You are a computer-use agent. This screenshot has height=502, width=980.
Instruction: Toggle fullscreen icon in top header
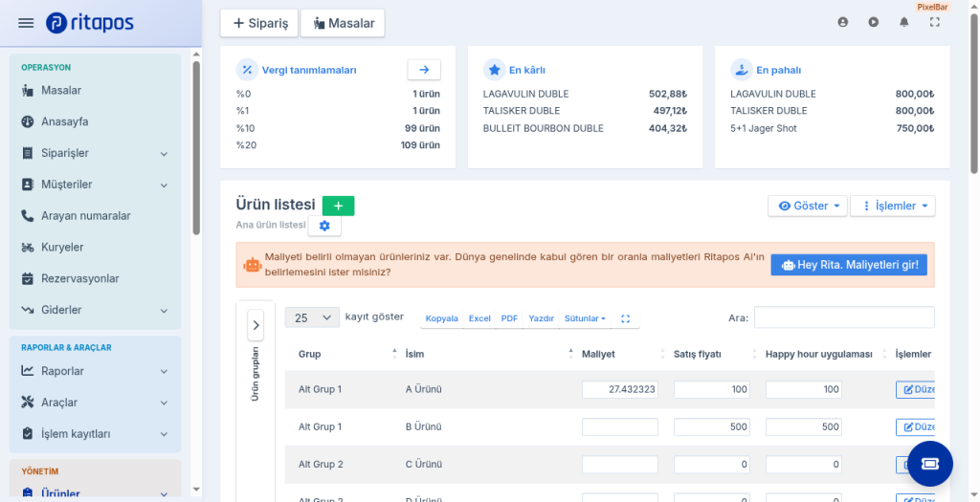pos(934,22)
